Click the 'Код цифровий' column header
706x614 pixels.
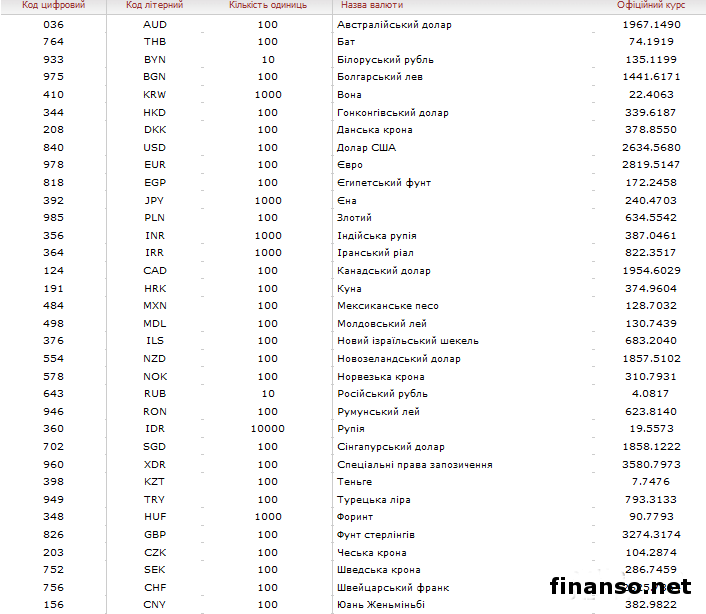coord(53,6)
